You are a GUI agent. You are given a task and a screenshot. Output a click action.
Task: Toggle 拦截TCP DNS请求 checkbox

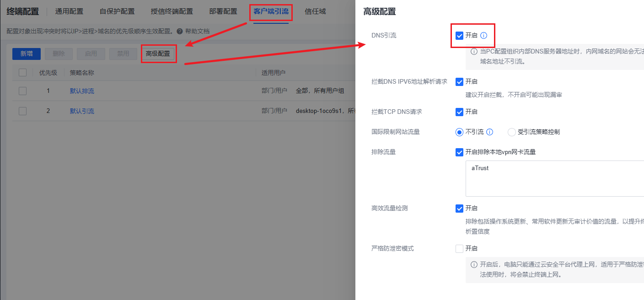460,112
